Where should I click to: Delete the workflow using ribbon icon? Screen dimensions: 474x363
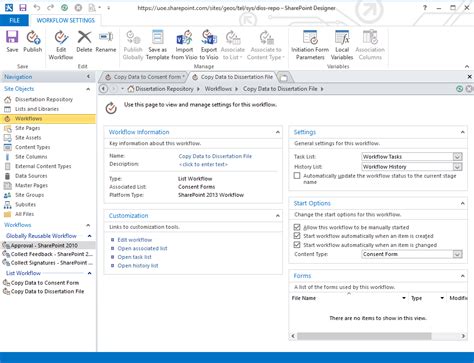(x=84, y=41)
